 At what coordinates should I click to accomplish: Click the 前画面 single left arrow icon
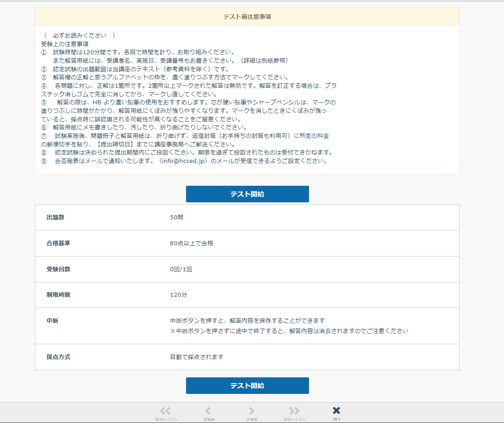[208, 411]
